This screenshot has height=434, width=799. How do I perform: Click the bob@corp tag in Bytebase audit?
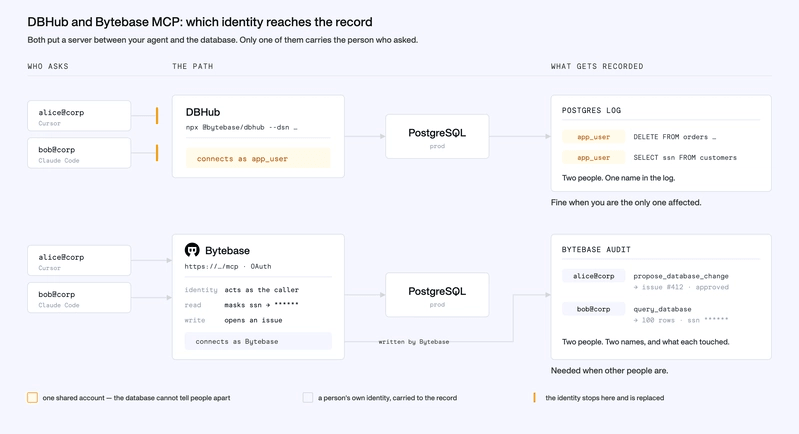pyautogui.click(x=593, y=309)
